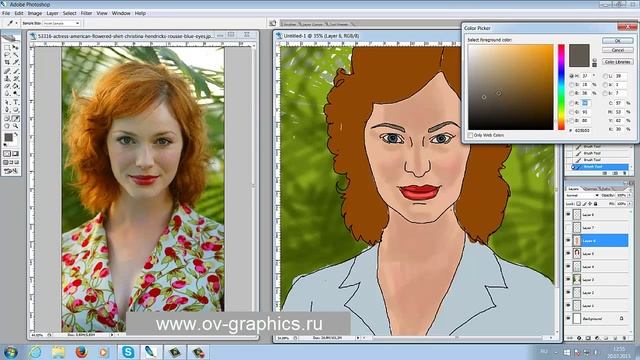Hide the Background layer eye icon
640x360 pixels.
(x=568, y=318)
